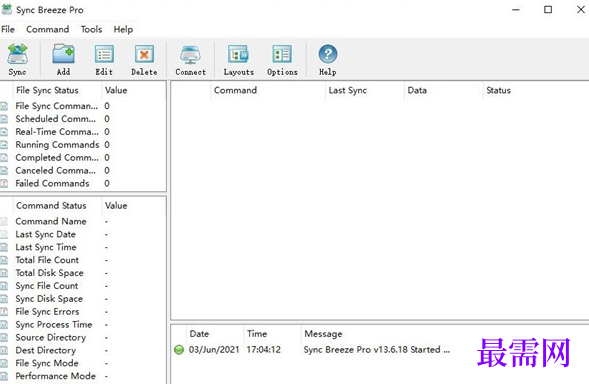
Task: Click the icon beside Completed Comm...
Action: (x=4, y=158)
